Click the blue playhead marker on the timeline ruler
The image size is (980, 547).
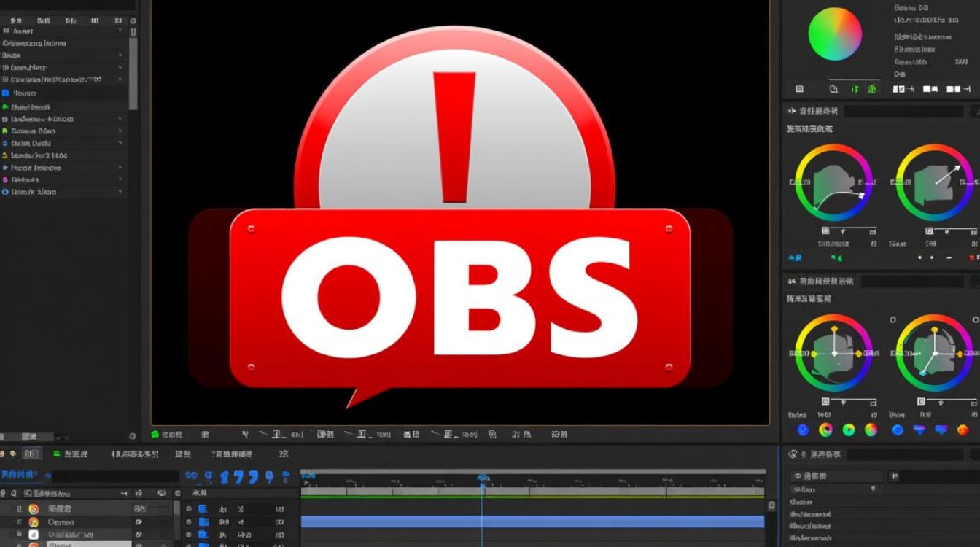(482, 478)
